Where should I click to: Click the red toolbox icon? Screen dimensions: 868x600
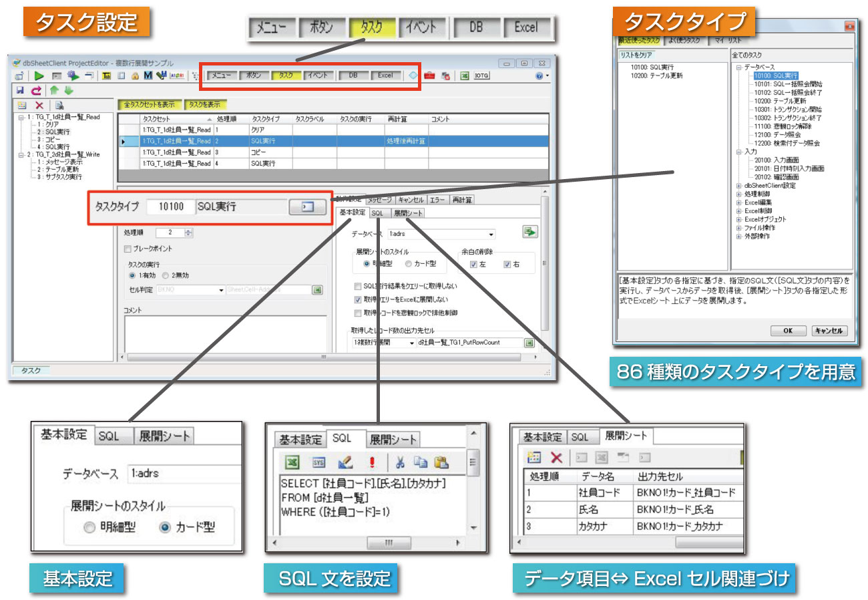[429, 76]
